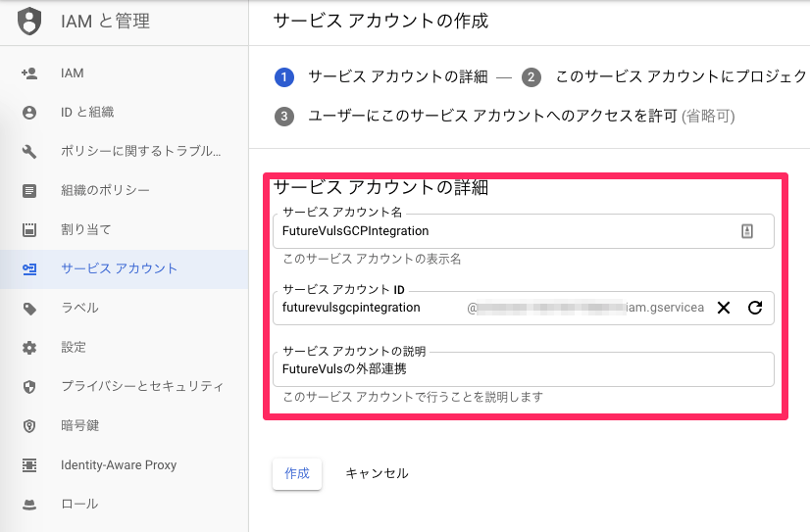Click the ロール hat icon
Image resolution: width=810 pixels, height=532 pixels.
click(29, 505)
